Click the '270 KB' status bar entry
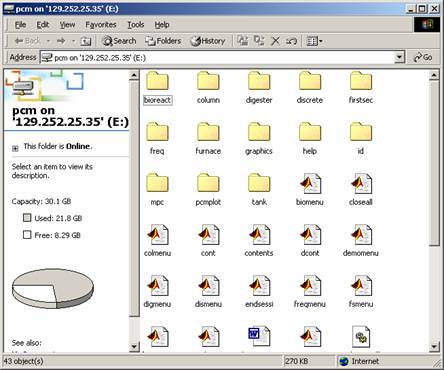The width and height of the screenshot is (444, 370). [296, 361]
